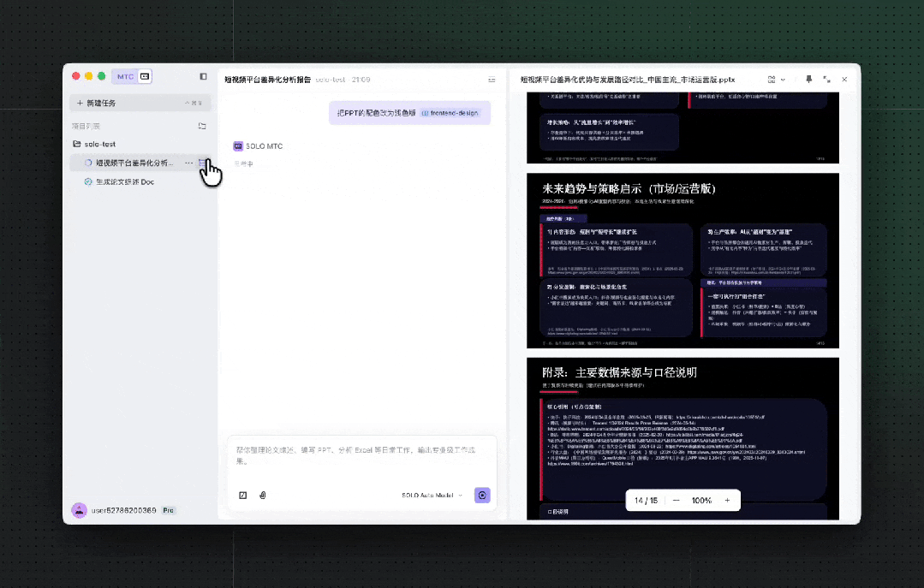Viewport: 924px width, 588px height.
Task: Pin the pptx preview panel
Action: coord(808,79)
